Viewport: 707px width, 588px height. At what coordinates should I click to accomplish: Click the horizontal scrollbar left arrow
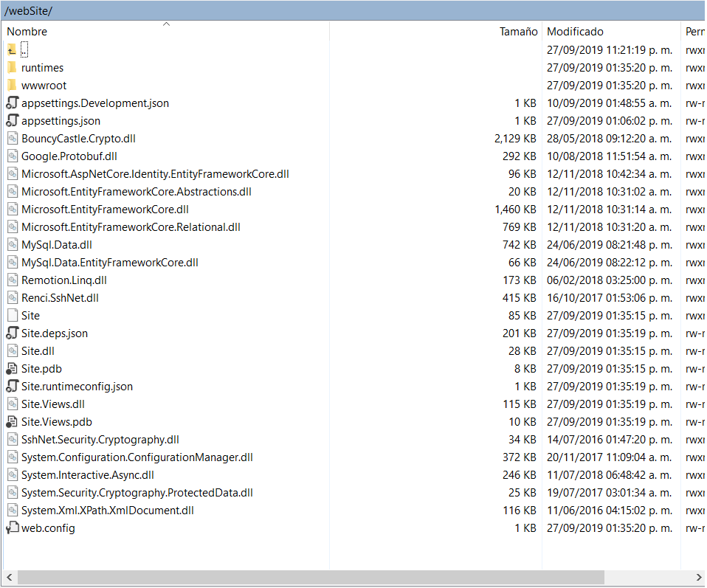click(9, 577)
